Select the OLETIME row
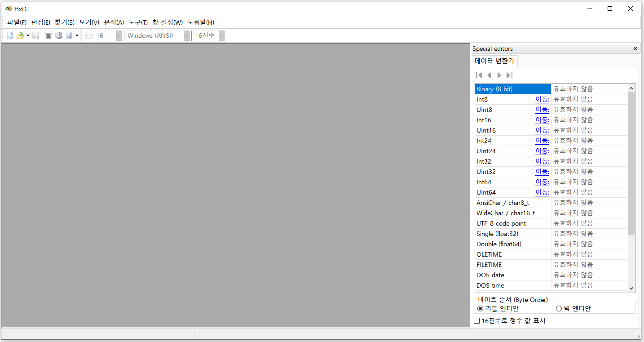 551,254
